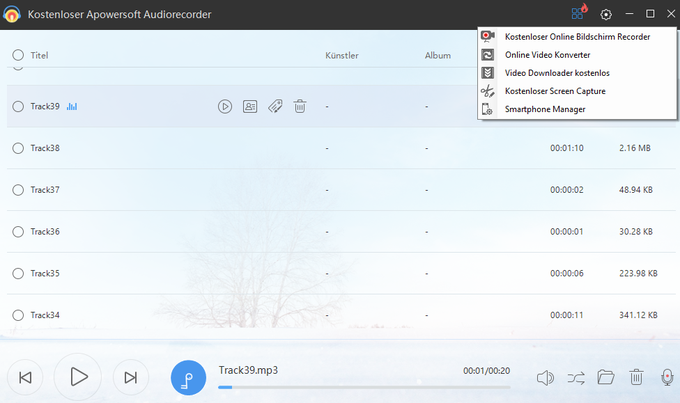Select the Track38 radio button

click(x=18, y=148)
